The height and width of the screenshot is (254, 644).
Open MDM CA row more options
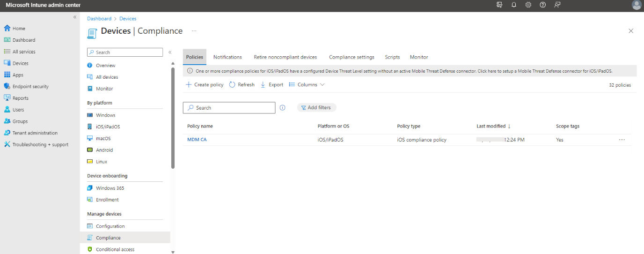tap(622, 140)
